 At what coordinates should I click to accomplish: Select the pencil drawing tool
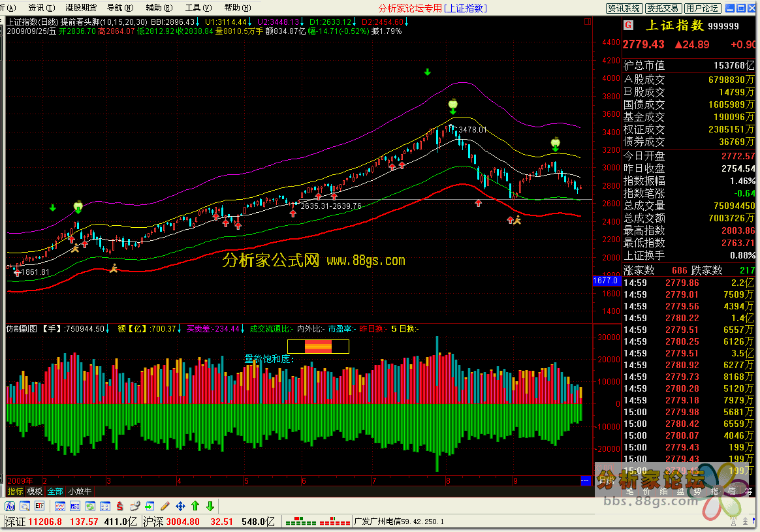(165, 507)
